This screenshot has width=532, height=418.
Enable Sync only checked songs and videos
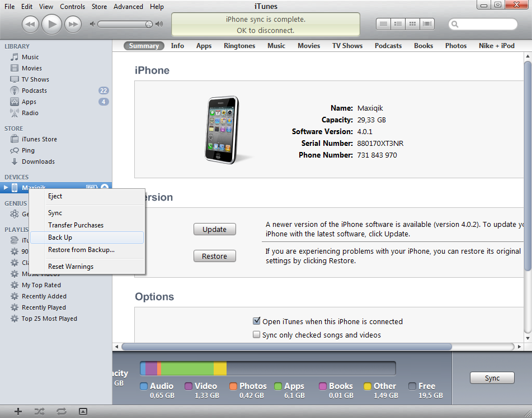pyautogui.click(x=257, y=335)
